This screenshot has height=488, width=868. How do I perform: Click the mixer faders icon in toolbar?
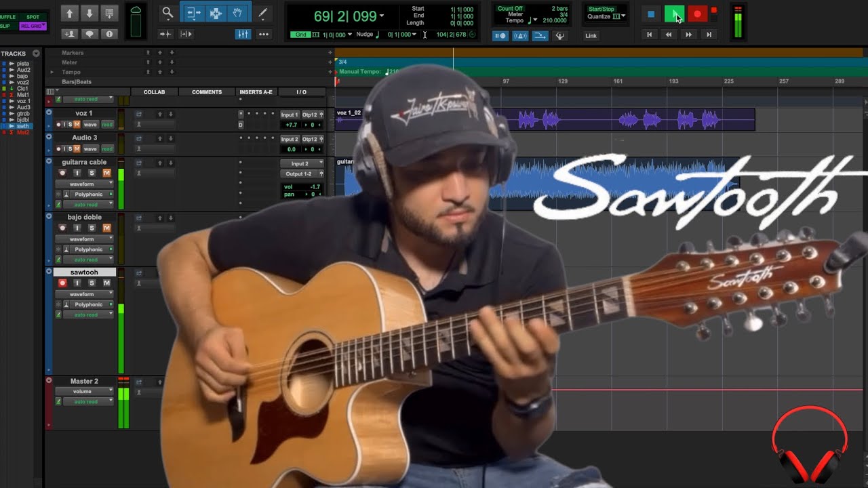click(x=242, y=34)
